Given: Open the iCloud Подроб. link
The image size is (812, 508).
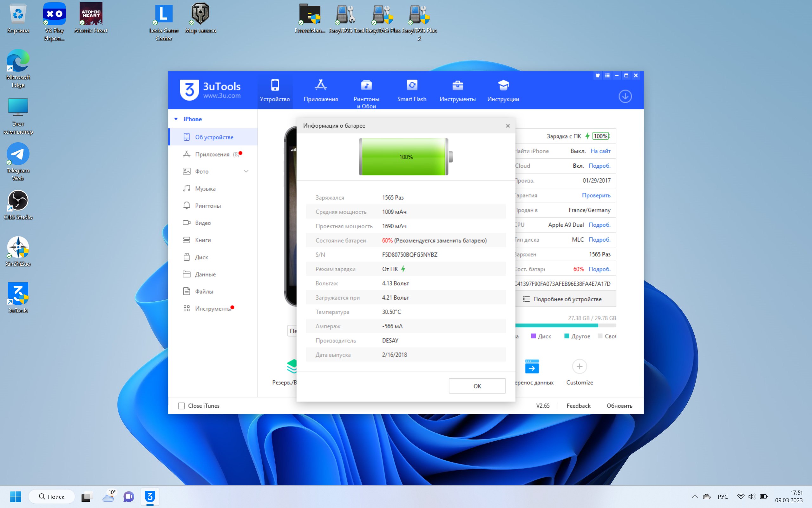Looking at the screenshot, I should pyautogui.click(x=599, y=166).
